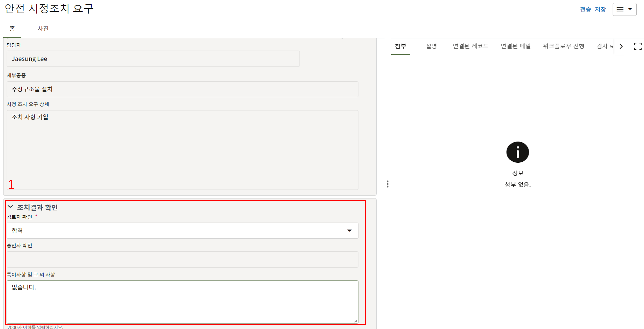644x329 pixels.
Task: Click the 담당자 field Jaesung Lee
Action: (153, 59)
